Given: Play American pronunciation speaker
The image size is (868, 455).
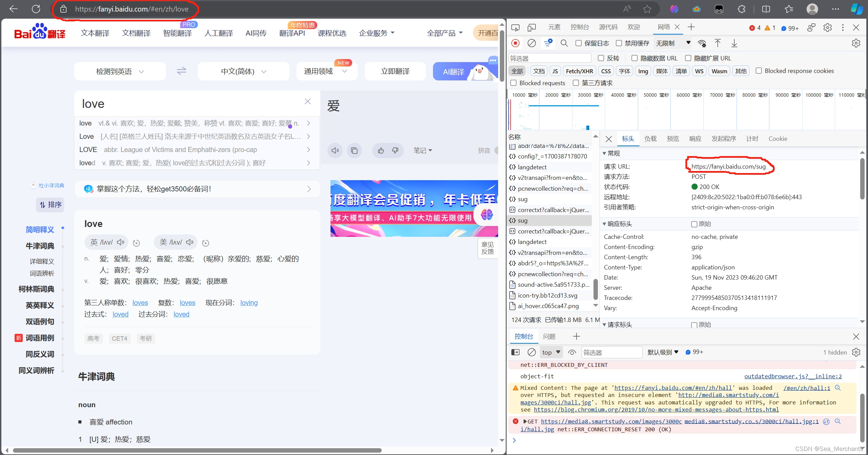Looking at the screenshot, I should (190, 242).
